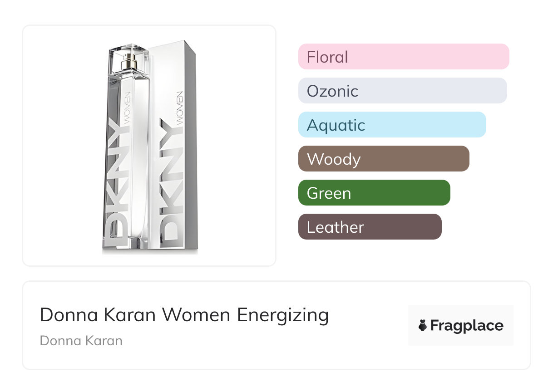Image resolution: width=553 pixels, height=392 pixels.
Task: Click the Fragplace wordmark text
Action: [x=467, y=326]
